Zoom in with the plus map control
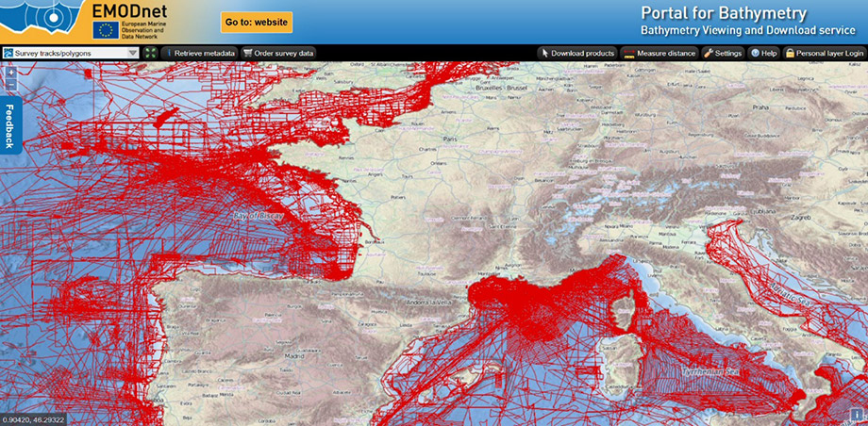868x426 pixels. coord(11,73)
